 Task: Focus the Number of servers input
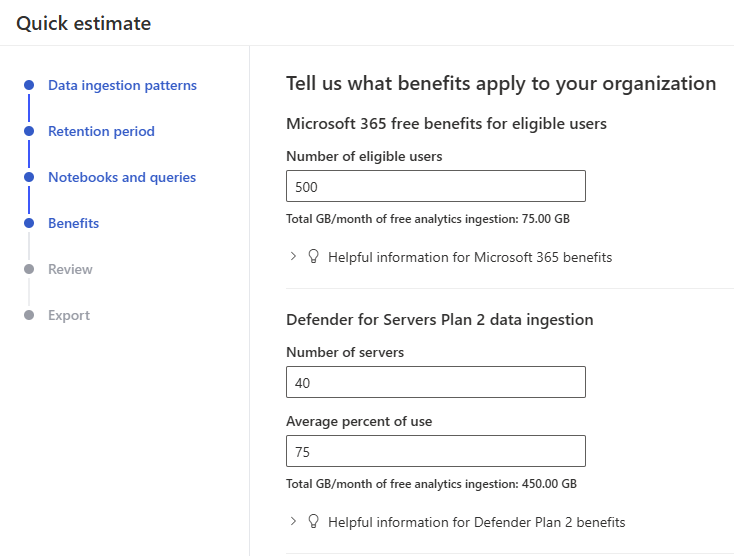coord(435,382)
